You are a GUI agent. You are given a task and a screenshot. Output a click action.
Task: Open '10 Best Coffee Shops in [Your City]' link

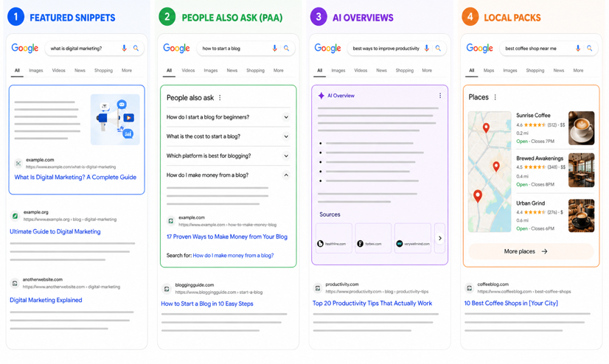(511, 303)
